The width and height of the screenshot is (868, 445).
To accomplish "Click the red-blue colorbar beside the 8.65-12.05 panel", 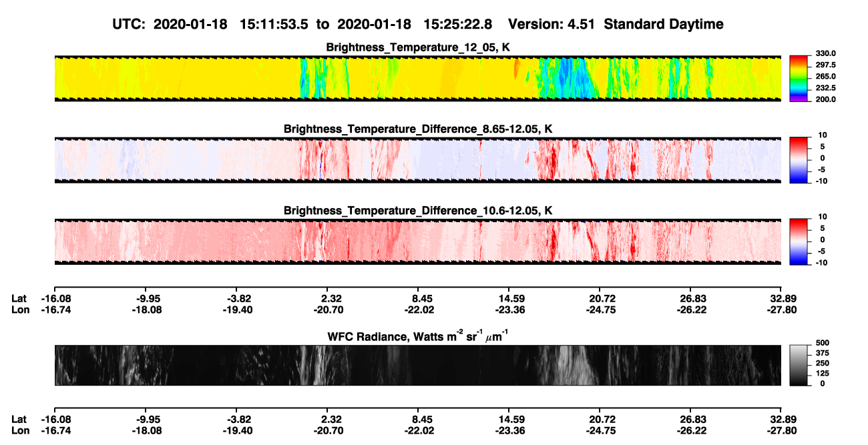I will [x=797, y=160].
